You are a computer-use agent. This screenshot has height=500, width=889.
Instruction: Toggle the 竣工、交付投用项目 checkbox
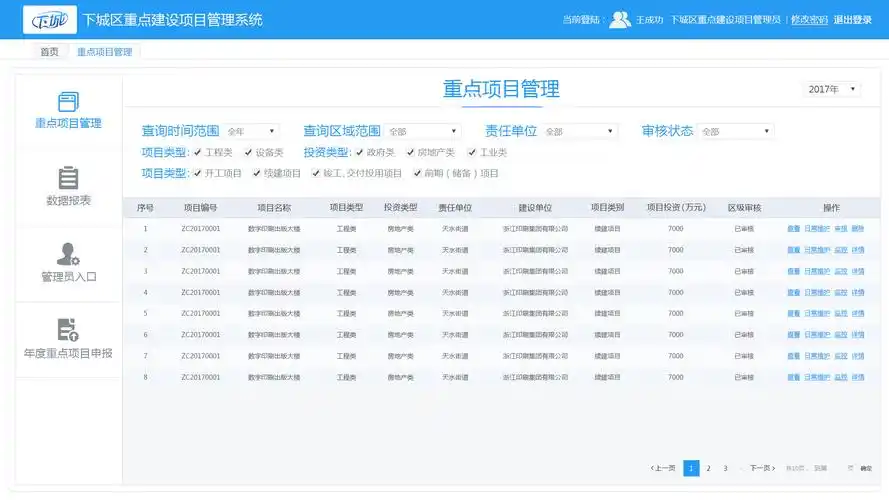click(316, 173)
